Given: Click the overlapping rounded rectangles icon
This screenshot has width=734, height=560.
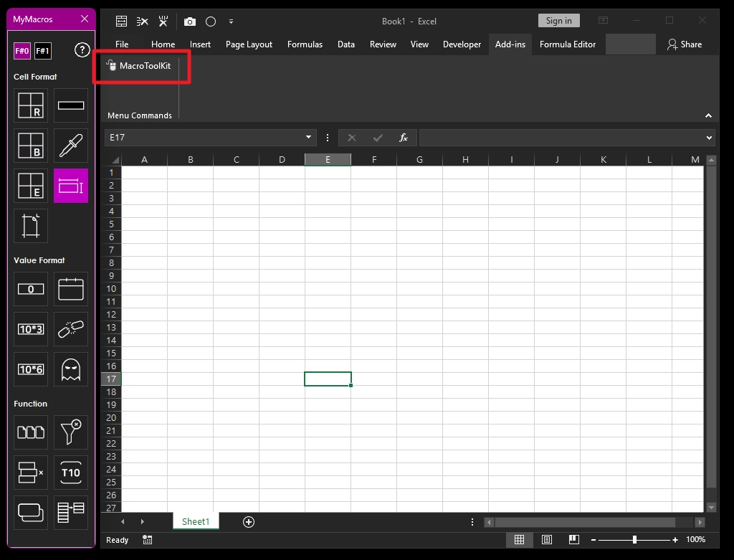Looking at the screenshot, I should 31,513.
